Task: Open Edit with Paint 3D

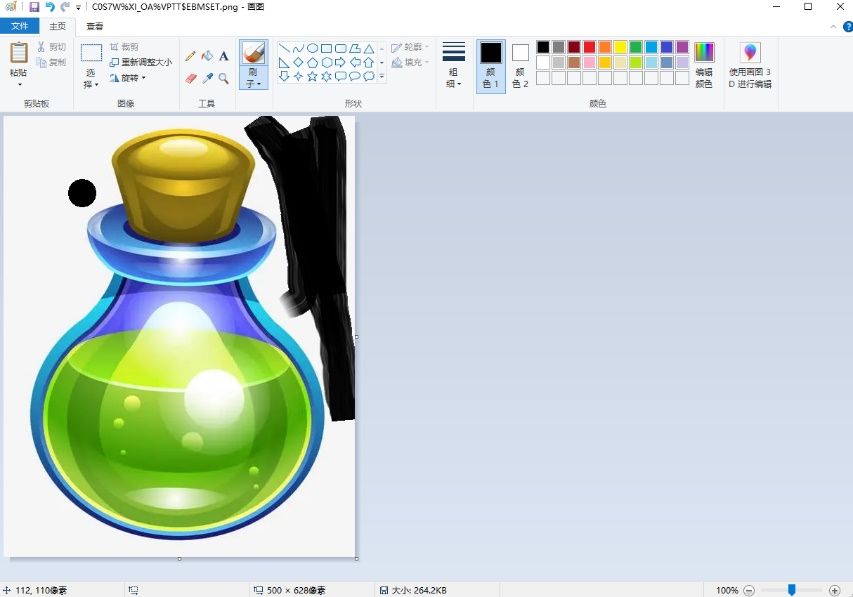Action: coord(750,66)
